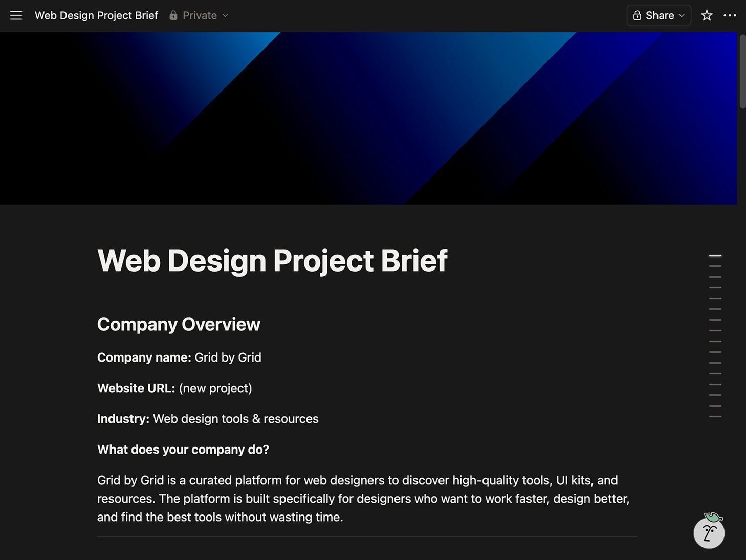Click the lock icon beside the Private label
Screen dimensions: 746x560
[x=172, y=15]
